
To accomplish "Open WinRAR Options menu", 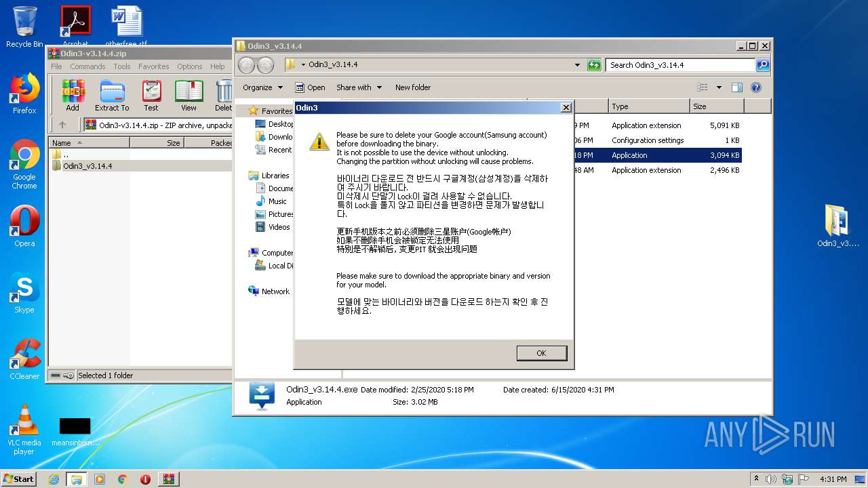I will coord(190,66).
